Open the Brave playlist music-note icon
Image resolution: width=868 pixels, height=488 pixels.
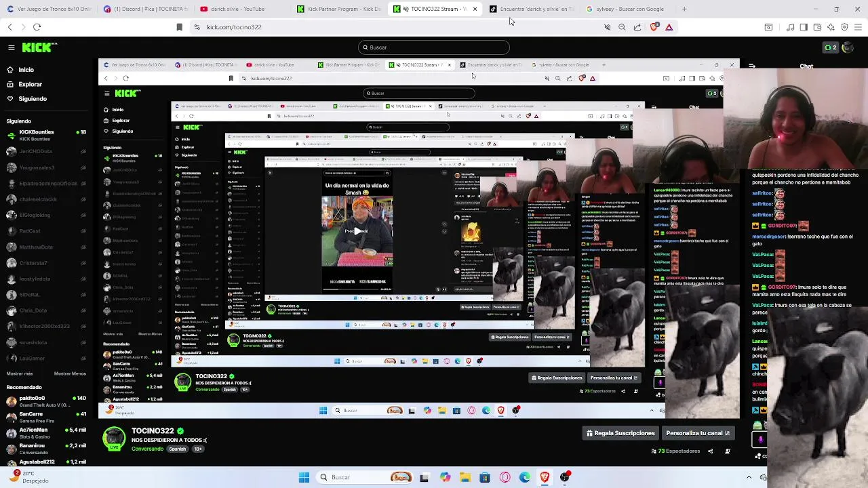point(790,27)
